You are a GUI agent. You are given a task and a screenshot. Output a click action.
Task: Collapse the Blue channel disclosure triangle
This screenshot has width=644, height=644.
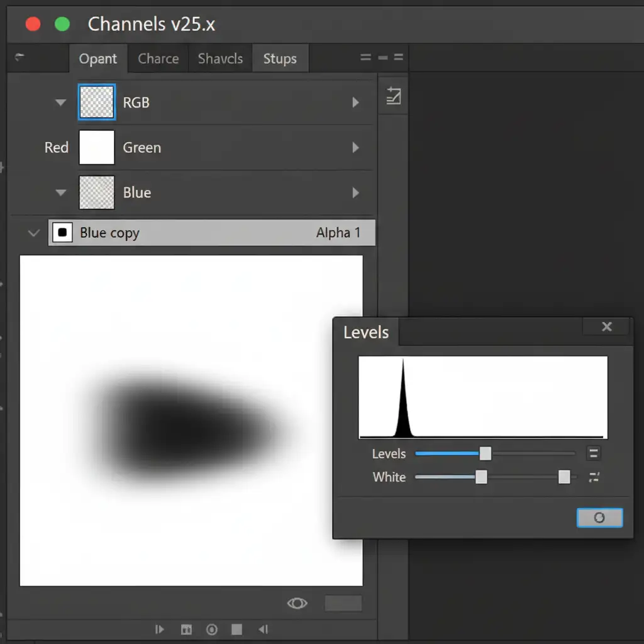click(60, 192)
